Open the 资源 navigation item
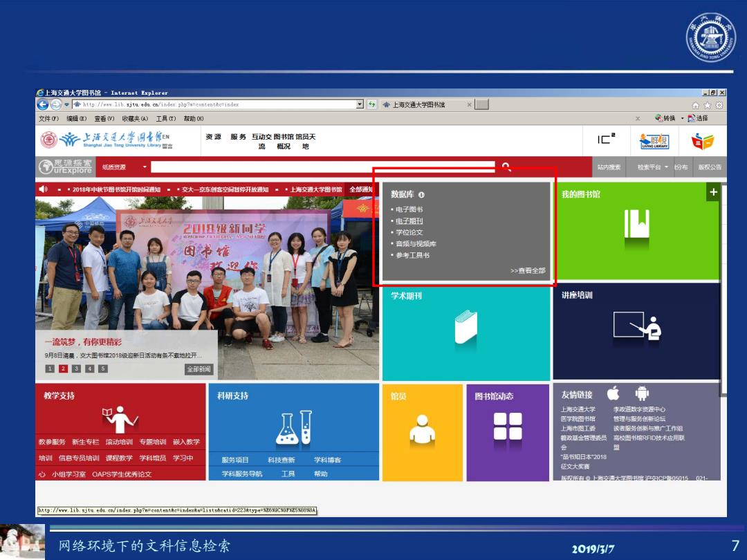Viewport: 747px width, 560px height. 214,137
